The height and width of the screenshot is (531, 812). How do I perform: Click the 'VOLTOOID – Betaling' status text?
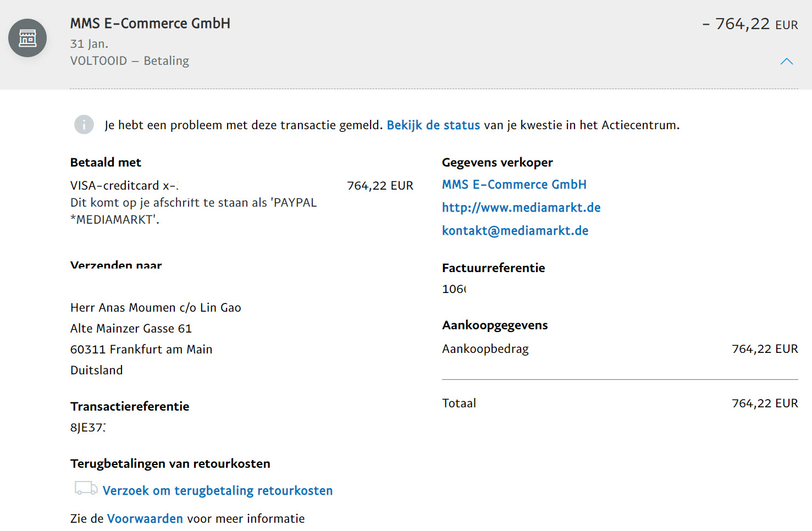click(129, 61)
